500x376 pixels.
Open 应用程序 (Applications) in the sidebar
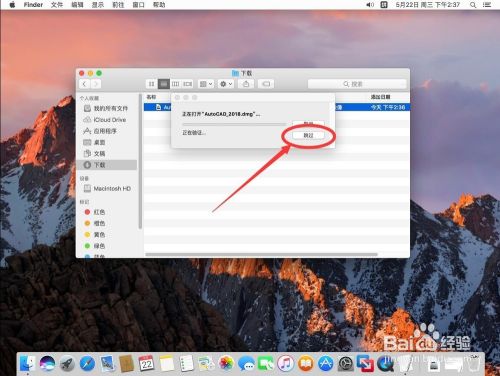[x=106, y=131]
